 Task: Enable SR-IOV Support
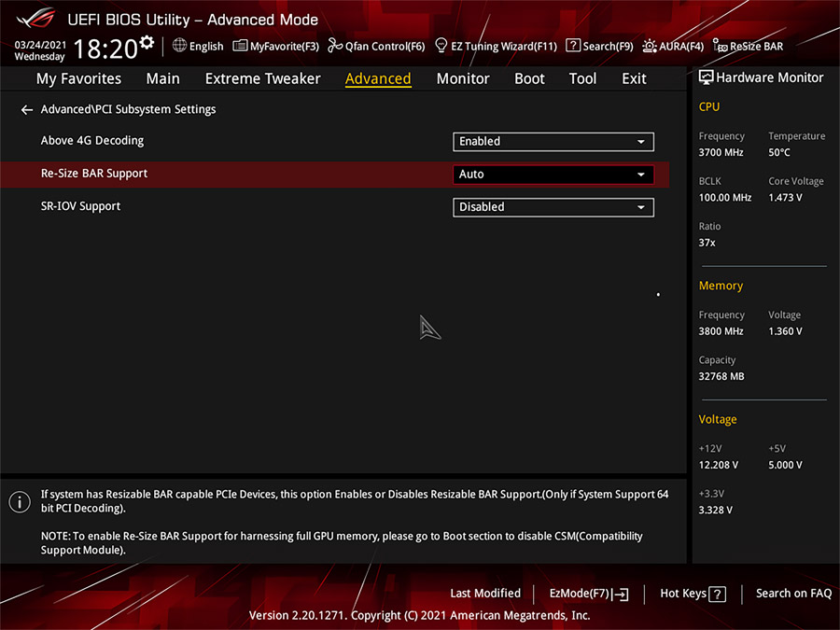click(x=553, y=207)
